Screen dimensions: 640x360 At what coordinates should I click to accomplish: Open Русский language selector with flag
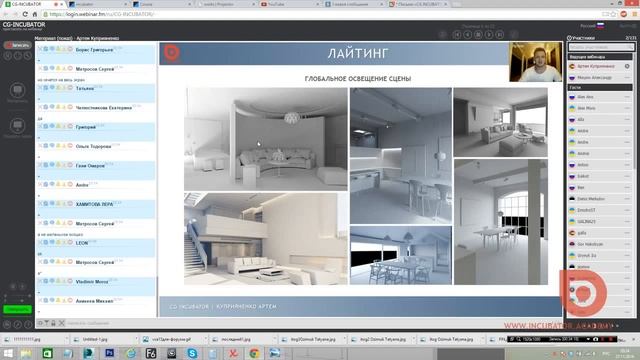coord(592,26)
